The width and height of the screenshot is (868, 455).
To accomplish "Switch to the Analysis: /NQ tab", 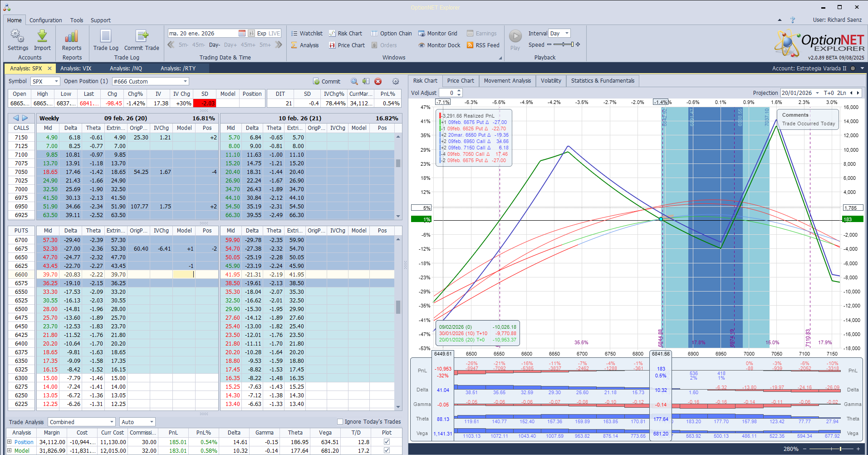I will pos(126,68).
